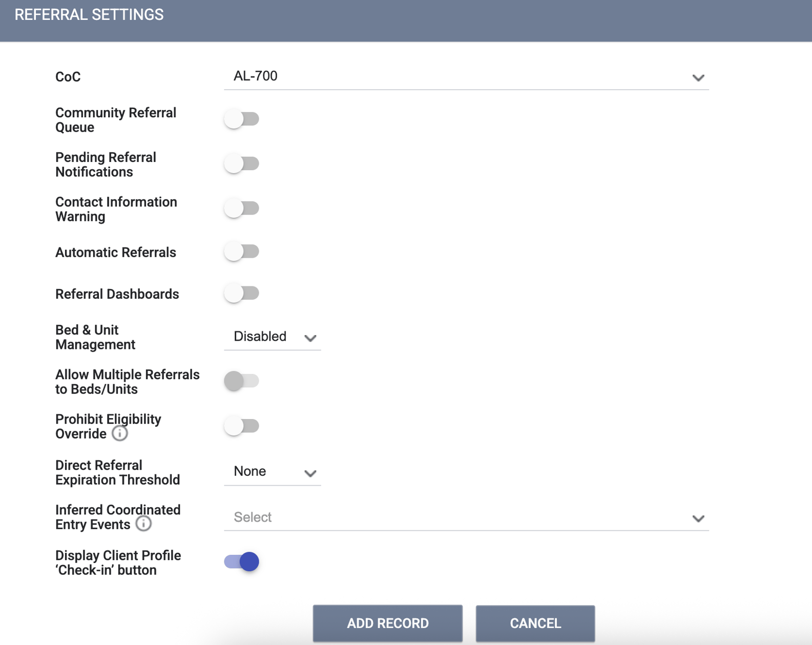The width and height of the screenshot is (812, 645).
Task: Disable the Display Client Profile Check-in button toggle
Action: click(241, 561)
